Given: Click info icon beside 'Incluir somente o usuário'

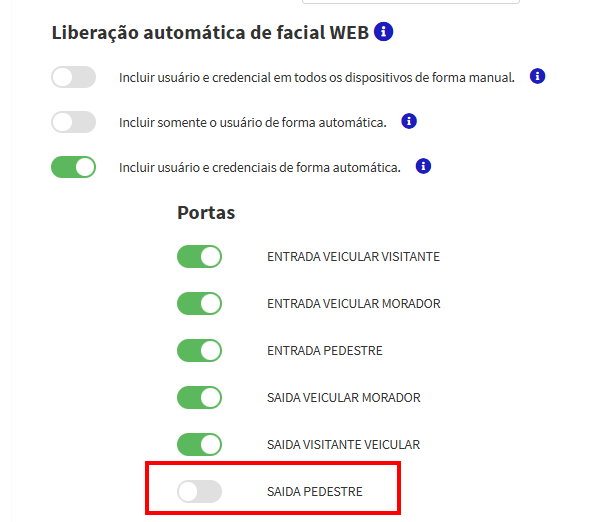Looking at the screenshot, I should [x=408, y=121].
